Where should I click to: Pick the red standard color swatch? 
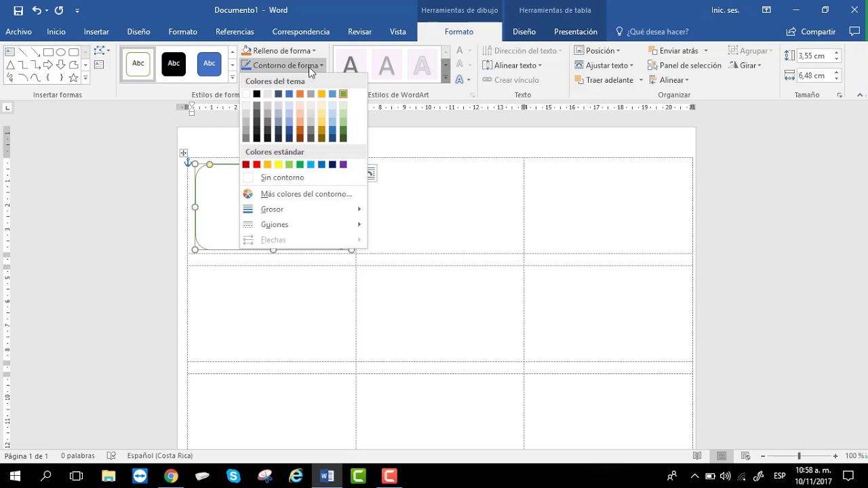click(257, 165)
